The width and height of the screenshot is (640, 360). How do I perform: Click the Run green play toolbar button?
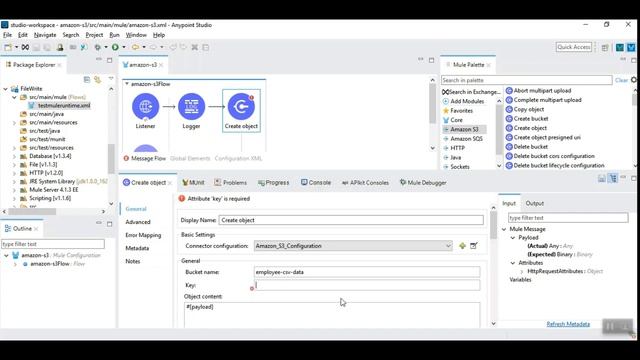pyautogui.click(x=115, y=47)
